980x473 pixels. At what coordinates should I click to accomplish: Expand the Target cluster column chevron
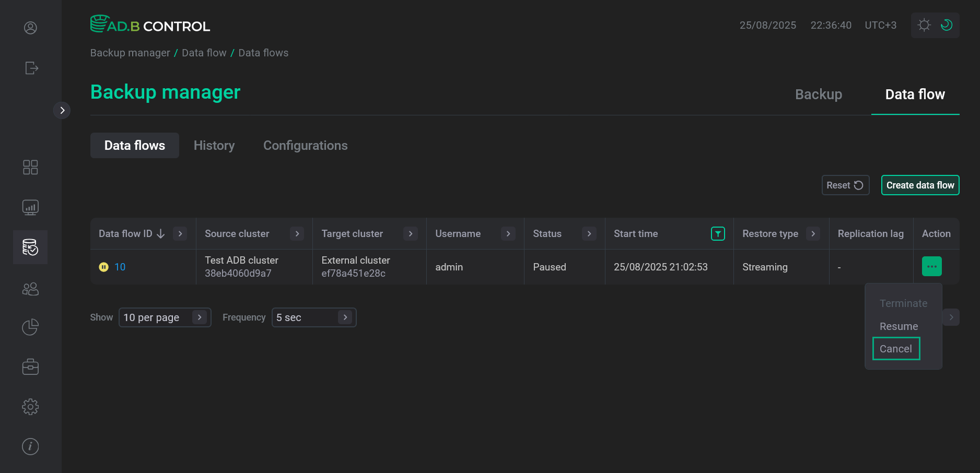pos(410,233)
